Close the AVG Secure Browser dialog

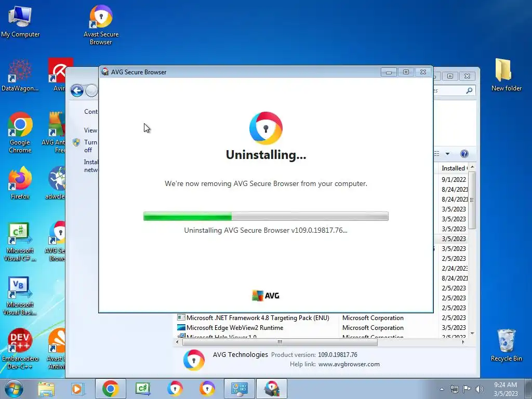(423, 72)
